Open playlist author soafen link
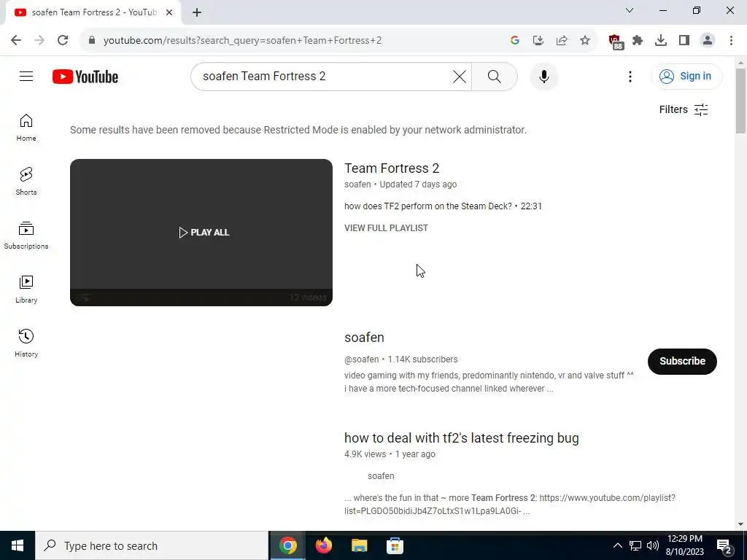Screen dimensions: 747x560 [x=357, y=184]
